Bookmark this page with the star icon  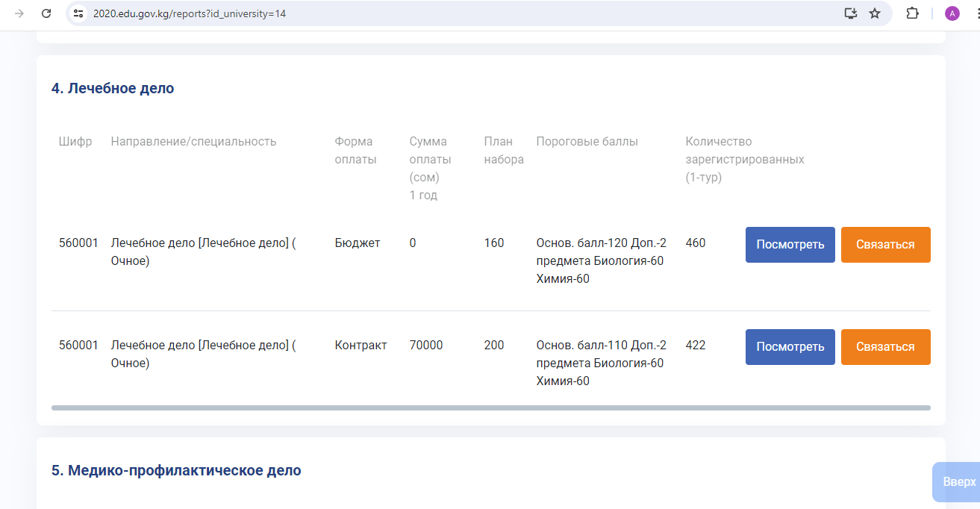point(875,13)
